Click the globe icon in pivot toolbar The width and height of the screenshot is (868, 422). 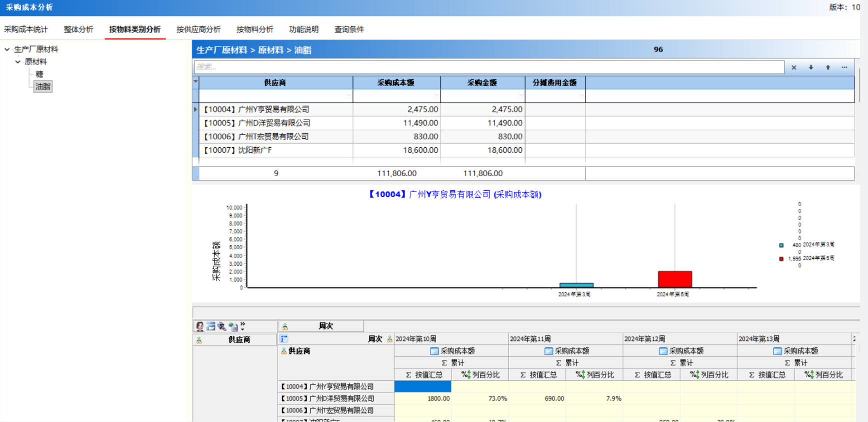tap(233, 327)
